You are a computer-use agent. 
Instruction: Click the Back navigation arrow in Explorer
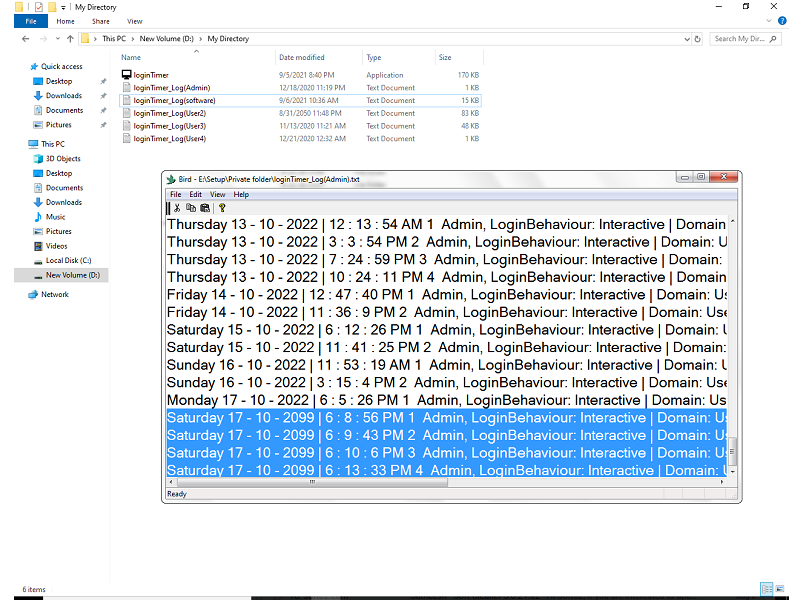click(x=25, y=39)
